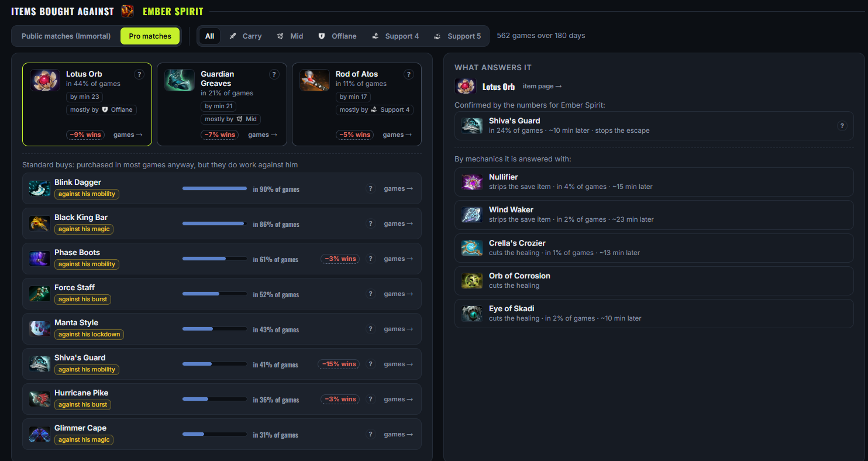The width and height of the screenshot is (868, 461).
Task: Open the Lotus Orb item page link
Action: 542,87
